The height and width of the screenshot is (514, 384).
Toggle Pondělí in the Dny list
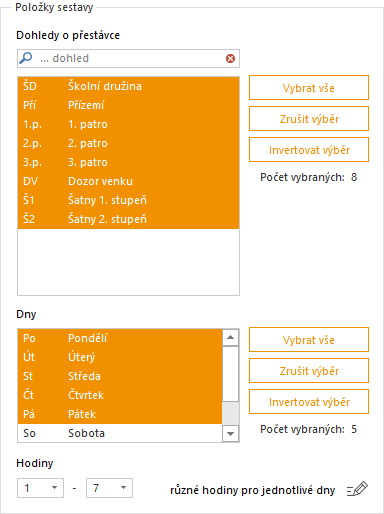[120, 338]
